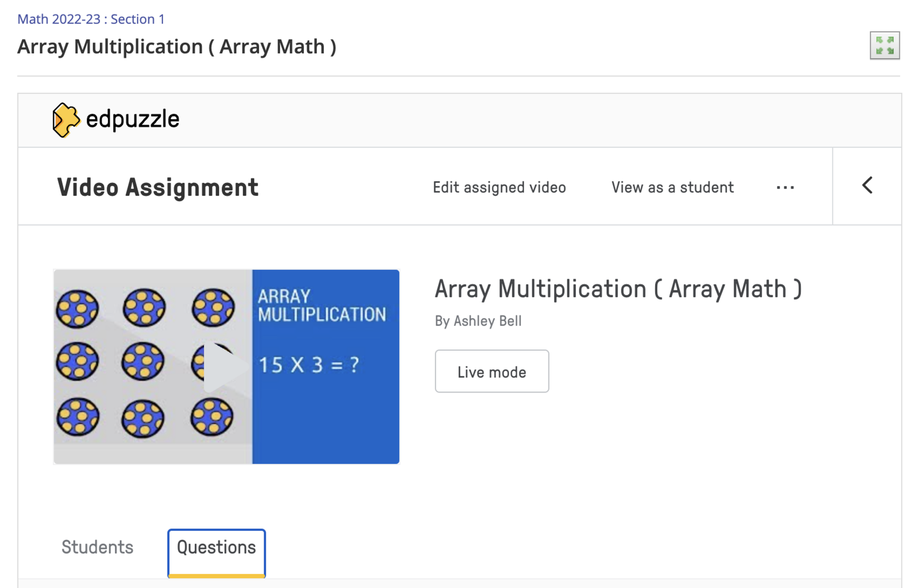Click the 15 X 3 = ? text on thumbnail
Image resolution: width=912 pixels, height=588 pixels.
(309, 365)
